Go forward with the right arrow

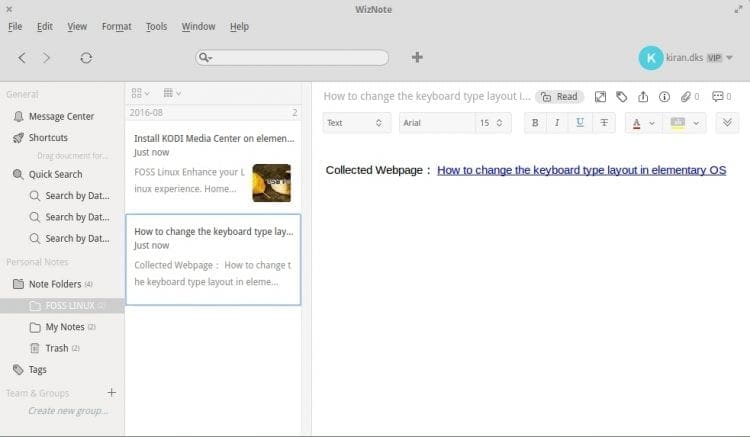pos(46,58)
